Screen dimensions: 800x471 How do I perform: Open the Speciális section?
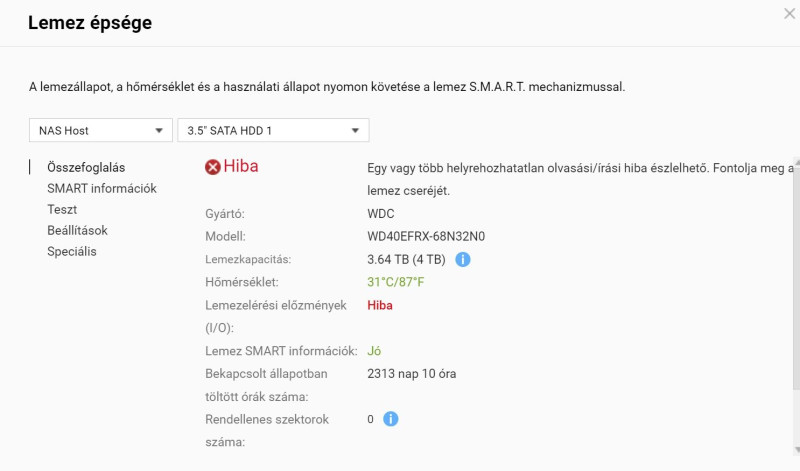[x=71, y=251]
